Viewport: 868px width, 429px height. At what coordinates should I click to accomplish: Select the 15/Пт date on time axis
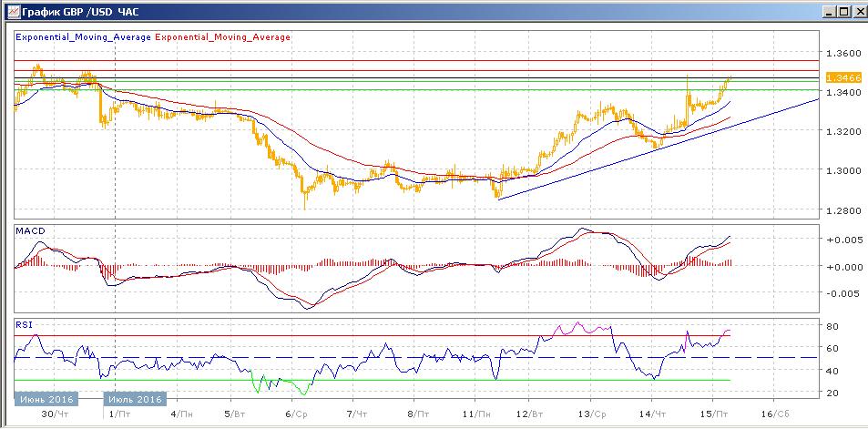[x=714, y=413]
